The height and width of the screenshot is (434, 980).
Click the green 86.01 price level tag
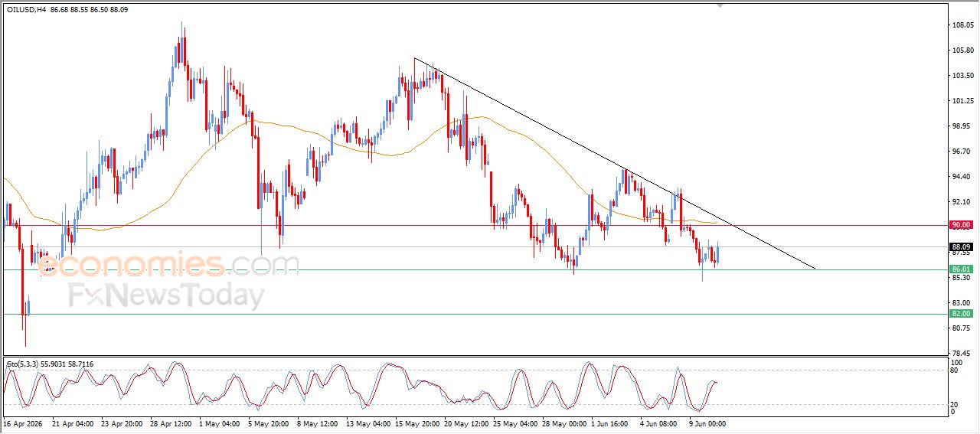pyautogui.click(x=960, y=269)
